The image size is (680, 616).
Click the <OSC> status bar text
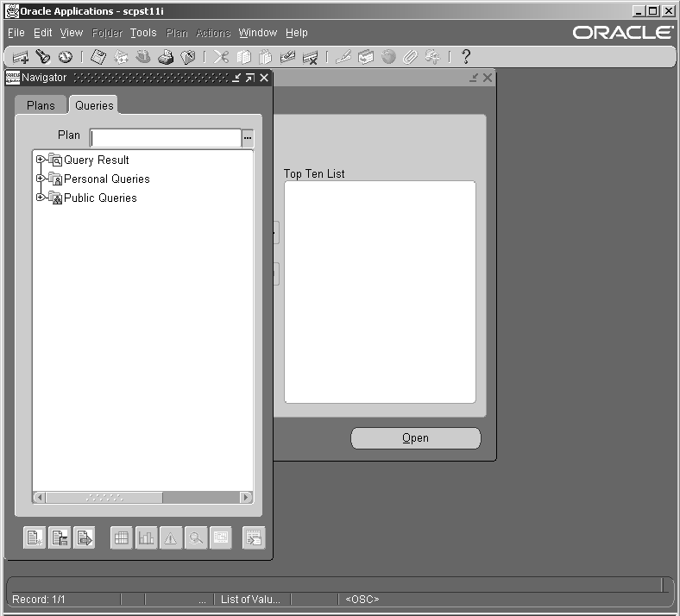[362, 600]
